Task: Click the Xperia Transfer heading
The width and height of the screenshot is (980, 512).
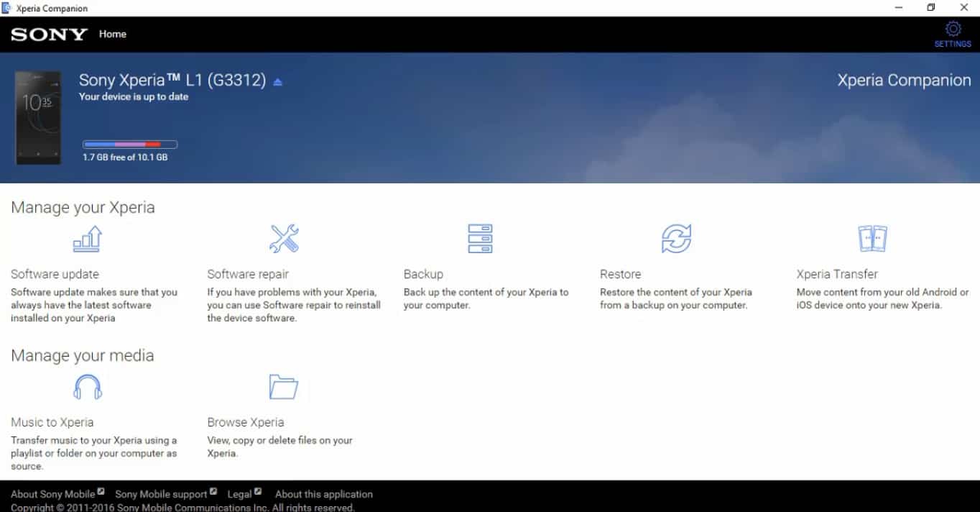Action: tap(837, 274)
